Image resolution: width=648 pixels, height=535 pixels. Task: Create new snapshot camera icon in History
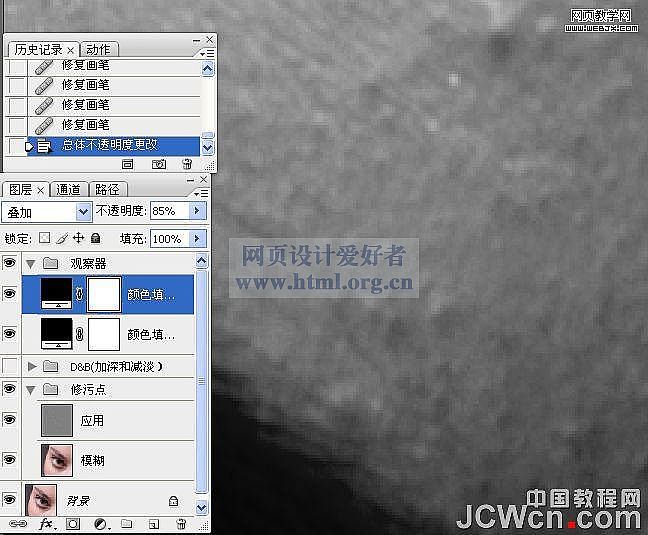click(x=159, y=164)
